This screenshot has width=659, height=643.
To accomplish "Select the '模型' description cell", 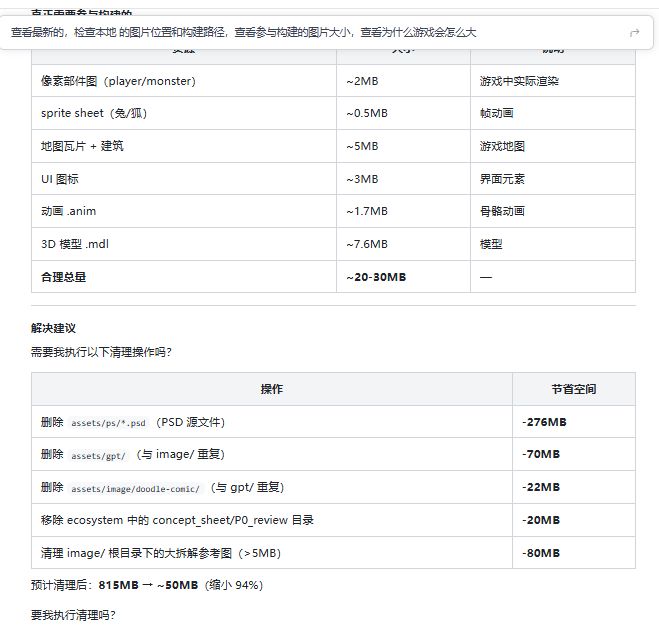I will pos(553,244).
